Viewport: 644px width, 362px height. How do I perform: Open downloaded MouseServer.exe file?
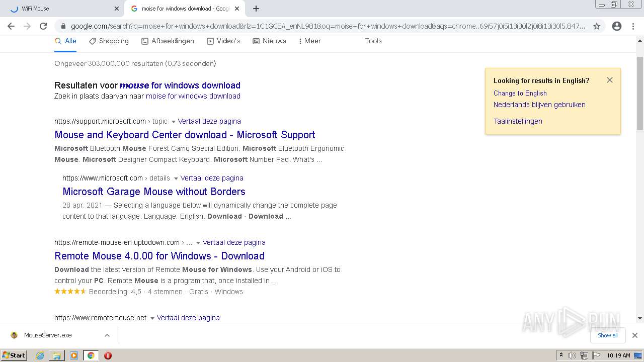(x=48, y=335)
